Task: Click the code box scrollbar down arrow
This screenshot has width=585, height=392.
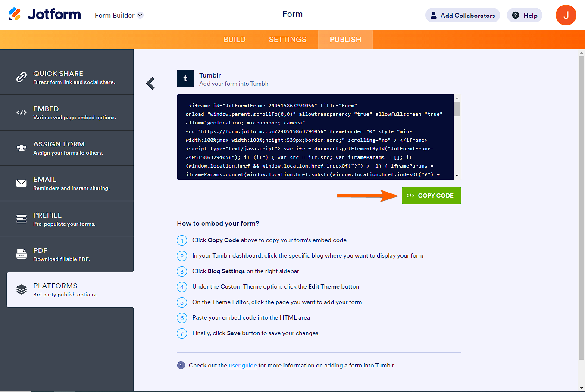Action: pyautogui.click(x=457, y=176)
